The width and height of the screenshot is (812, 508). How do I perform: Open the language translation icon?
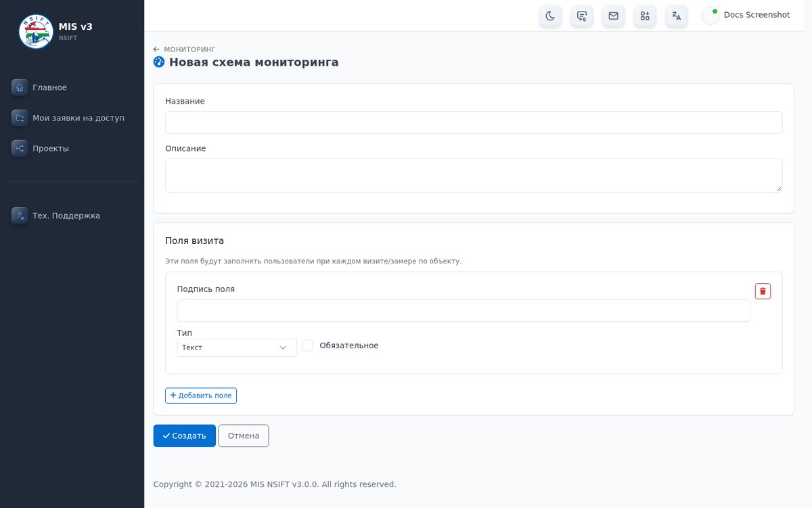pyautogui.click(x=677, y=16)
